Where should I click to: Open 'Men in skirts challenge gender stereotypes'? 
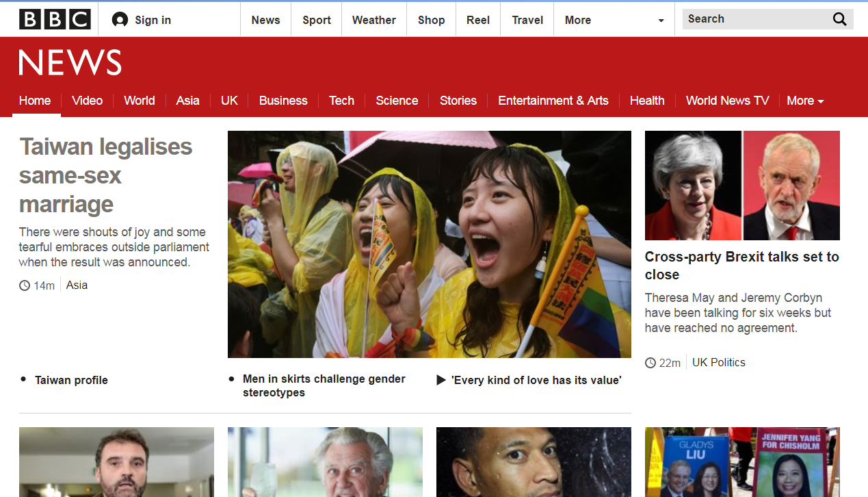tap(324, 385)
